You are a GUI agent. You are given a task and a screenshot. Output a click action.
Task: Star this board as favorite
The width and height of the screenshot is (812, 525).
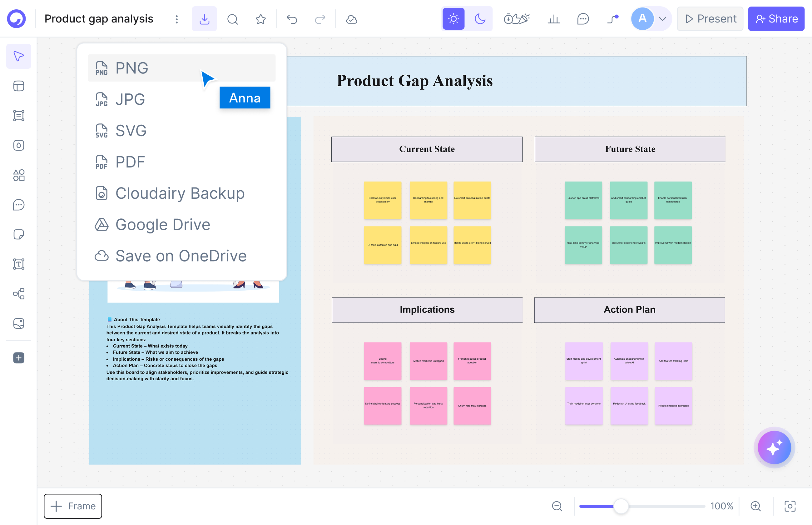[x=260, y=19]
